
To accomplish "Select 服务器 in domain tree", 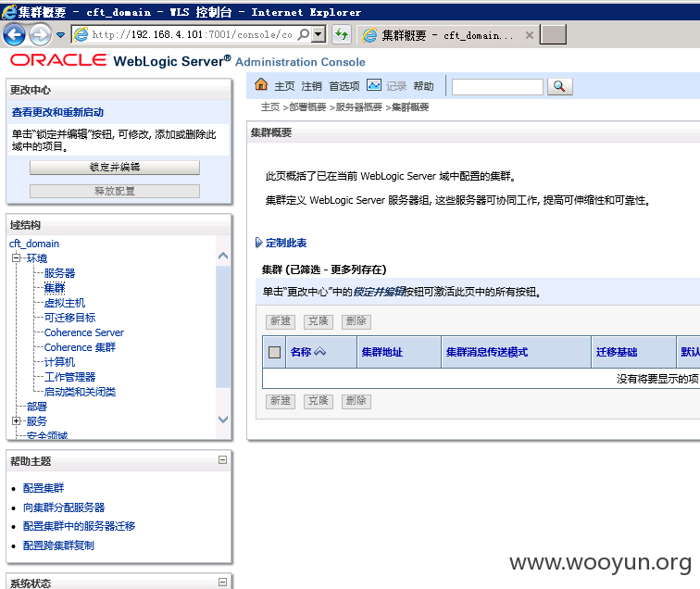I will coord(59,273).
